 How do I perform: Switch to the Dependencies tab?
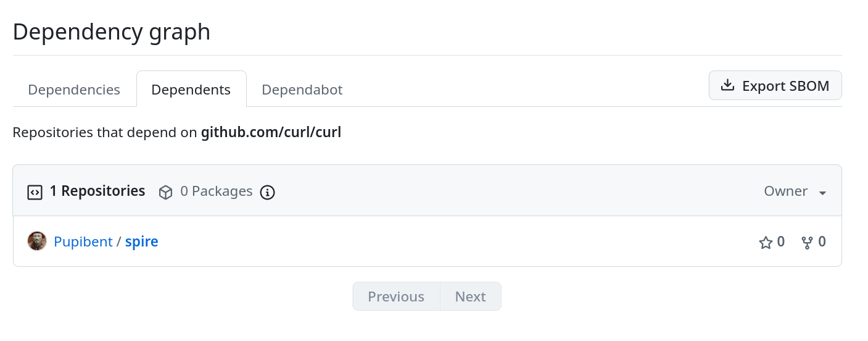(74, 90)
